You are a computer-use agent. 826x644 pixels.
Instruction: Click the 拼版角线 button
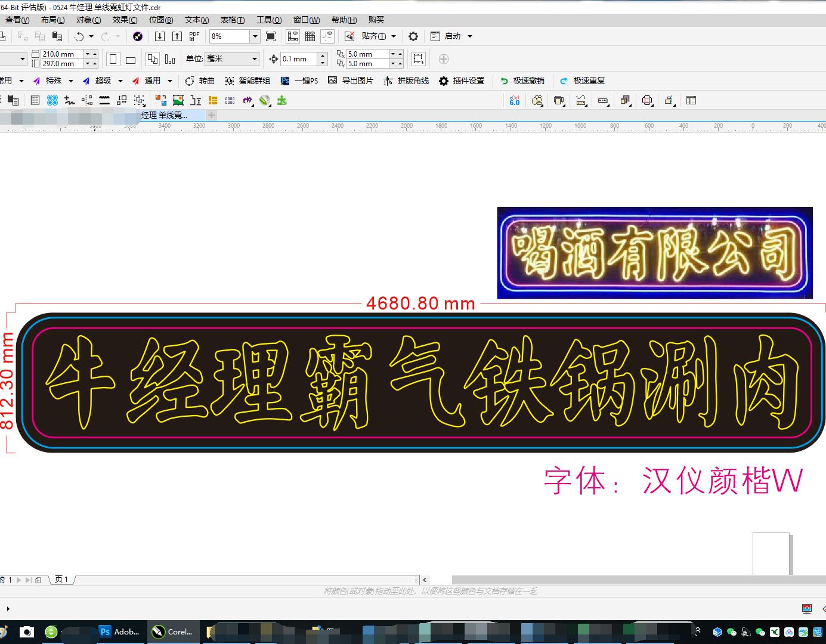(x=406, y=80)
